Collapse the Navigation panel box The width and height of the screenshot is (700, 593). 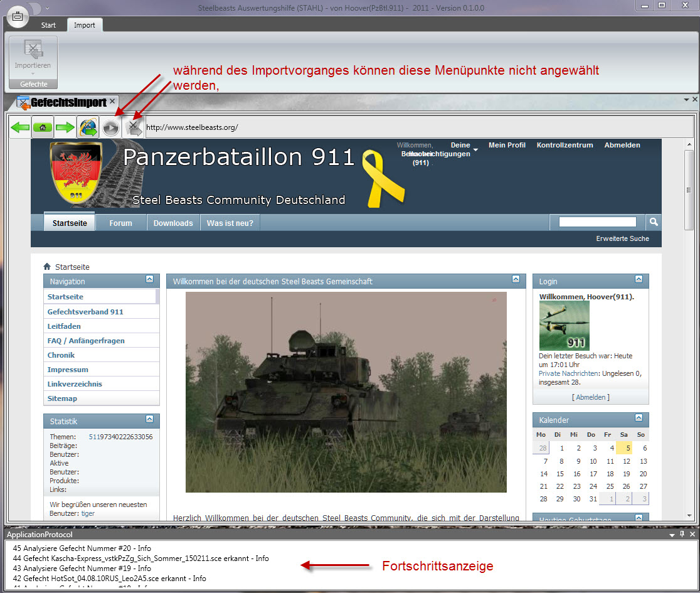[149, 279]
